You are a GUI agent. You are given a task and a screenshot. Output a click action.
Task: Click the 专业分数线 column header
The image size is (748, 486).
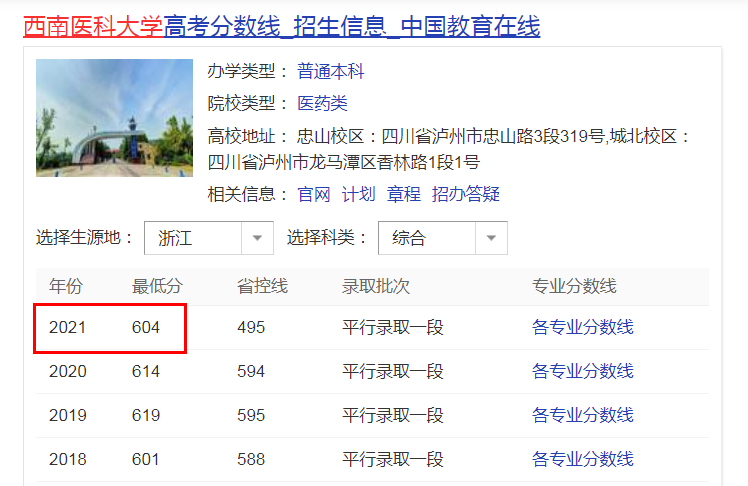574,286
